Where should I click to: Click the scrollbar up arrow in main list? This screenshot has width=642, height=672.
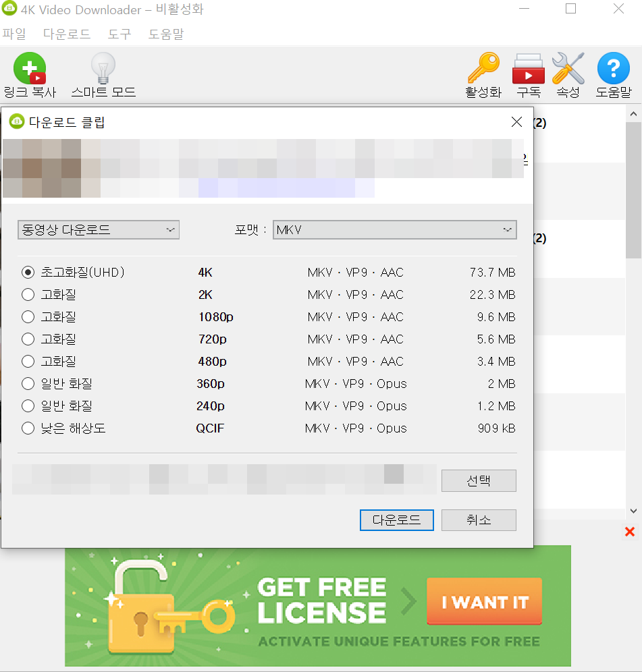pos(633,114)
